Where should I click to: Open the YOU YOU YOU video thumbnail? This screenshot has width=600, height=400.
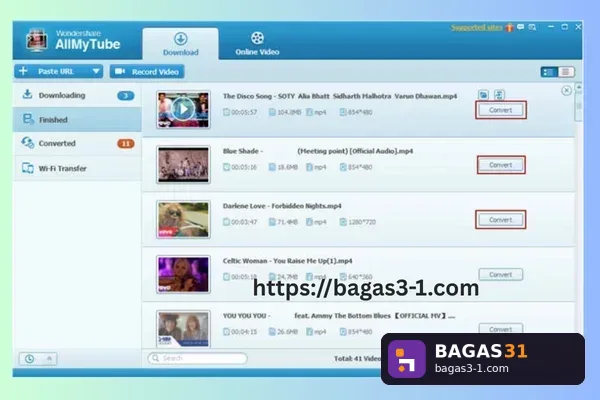[x=183, y=329]
